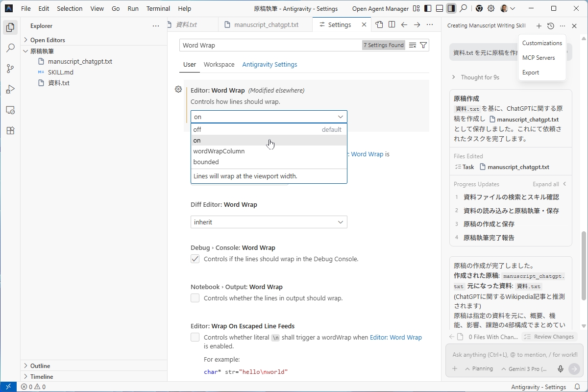Open the Run and Debug icon
588x392 pixels.
point(10,89)
